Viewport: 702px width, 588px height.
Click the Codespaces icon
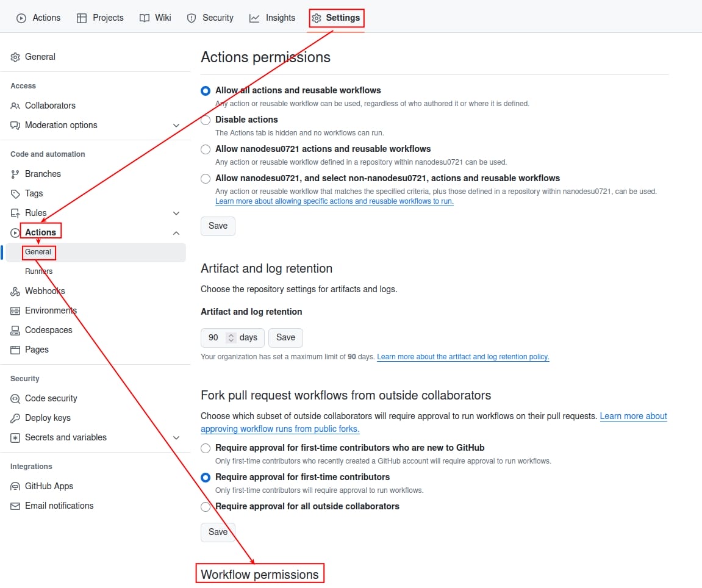click(x=15, y=331)
